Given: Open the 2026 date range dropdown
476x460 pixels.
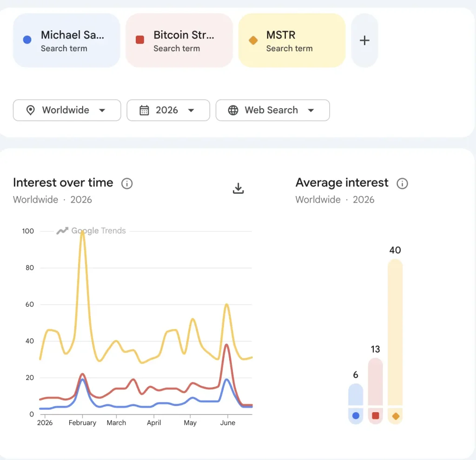Looking at the screenshot, I should pyautogui.click(x=168, y=110).
